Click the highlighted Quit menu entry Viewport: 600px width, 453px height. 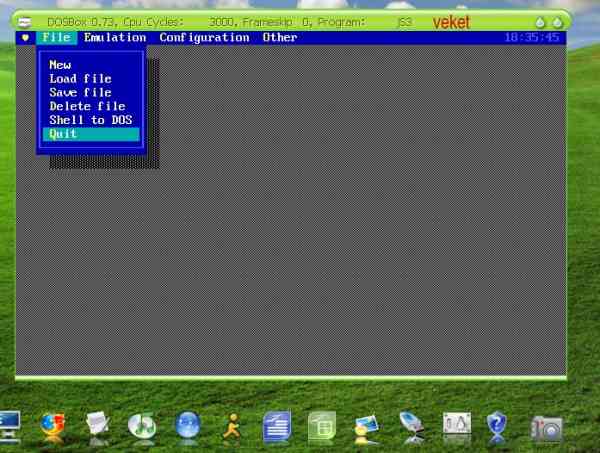pyautogui.click(x=91, y=134)
